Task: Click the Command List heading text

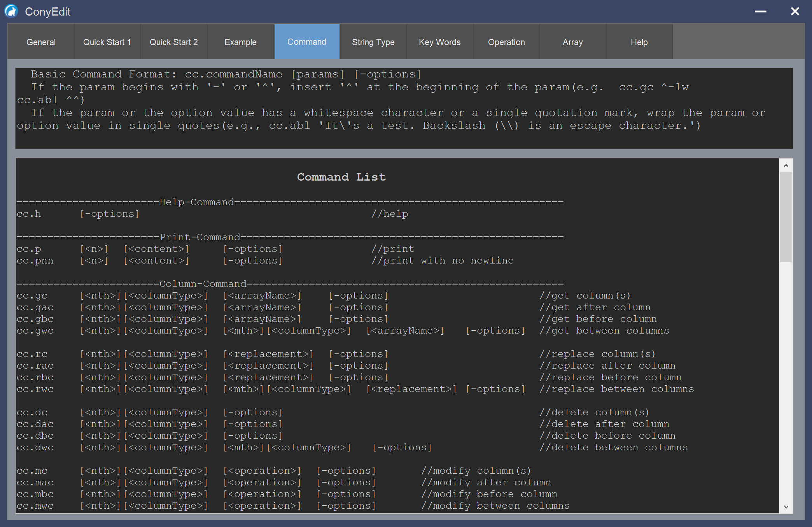Action: pyautogui.click(x=341, y=177)
